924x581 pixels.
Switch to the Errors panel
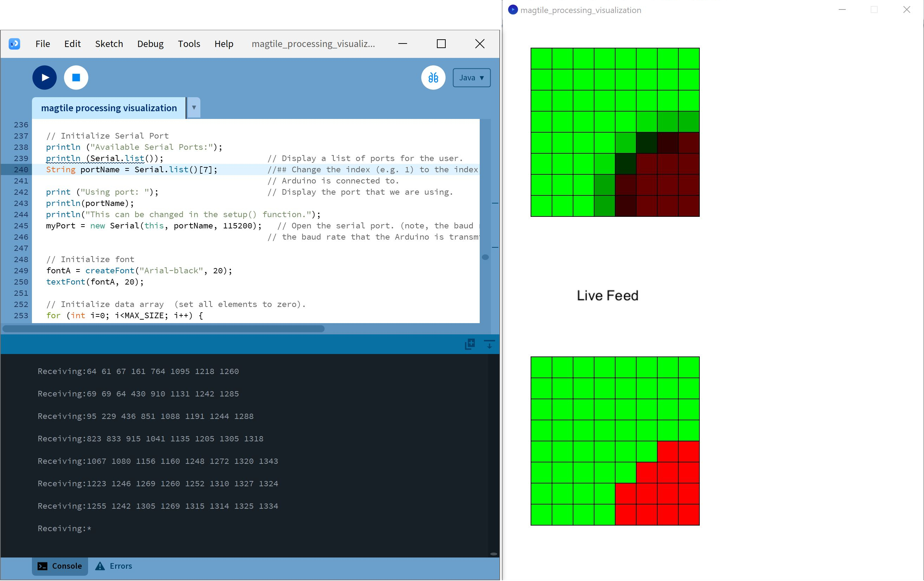114,566
